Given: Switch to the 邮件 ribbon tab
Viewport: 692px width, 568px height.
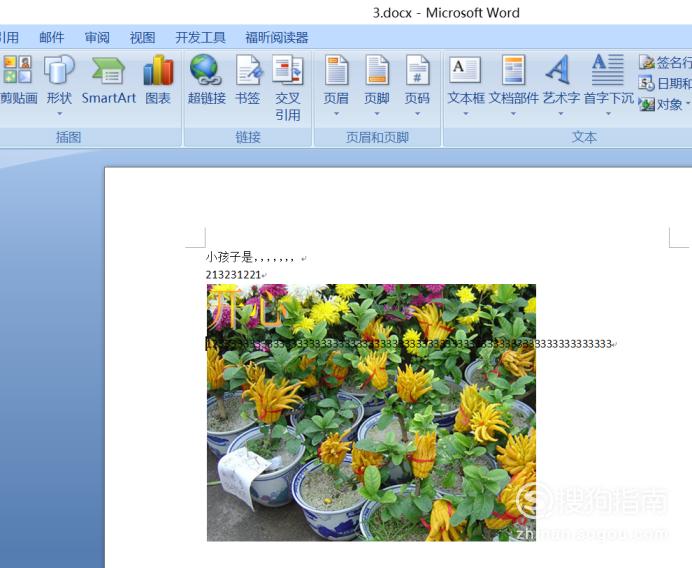Looking at the screenshot, I should pos(52,38).
